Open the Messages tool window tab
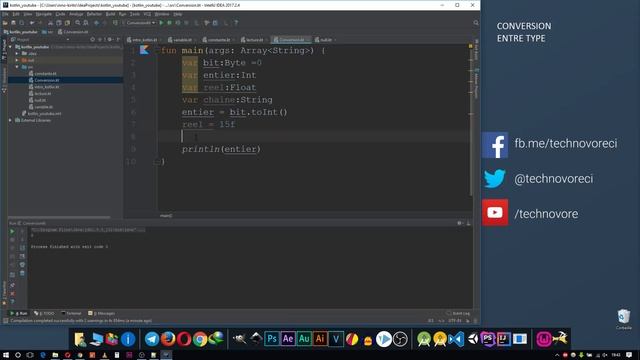640x360 pixels. point(102,313)
